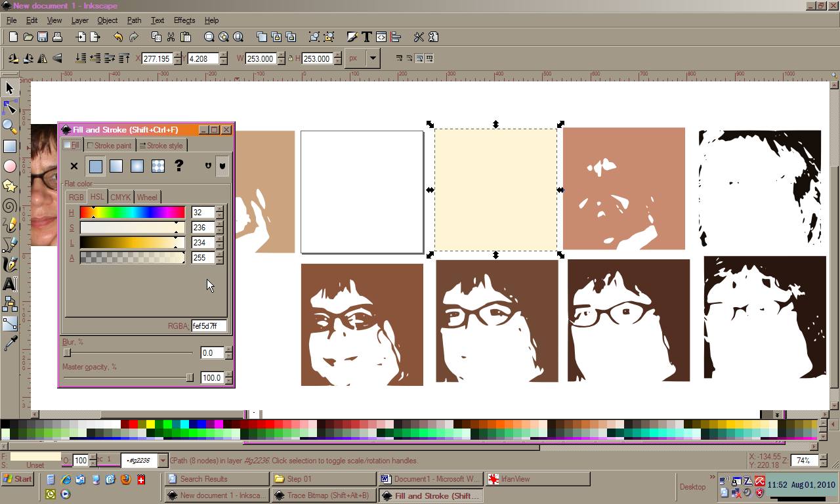840x504 pixels.
Task: Flip selection horizontally icon
Action: point(43,58)
